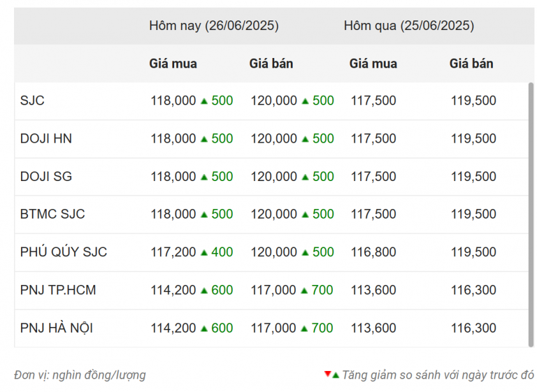This screenshot has width=537, height=392.
Task: Click the table's vertical scrollbar
Action: 531,215
